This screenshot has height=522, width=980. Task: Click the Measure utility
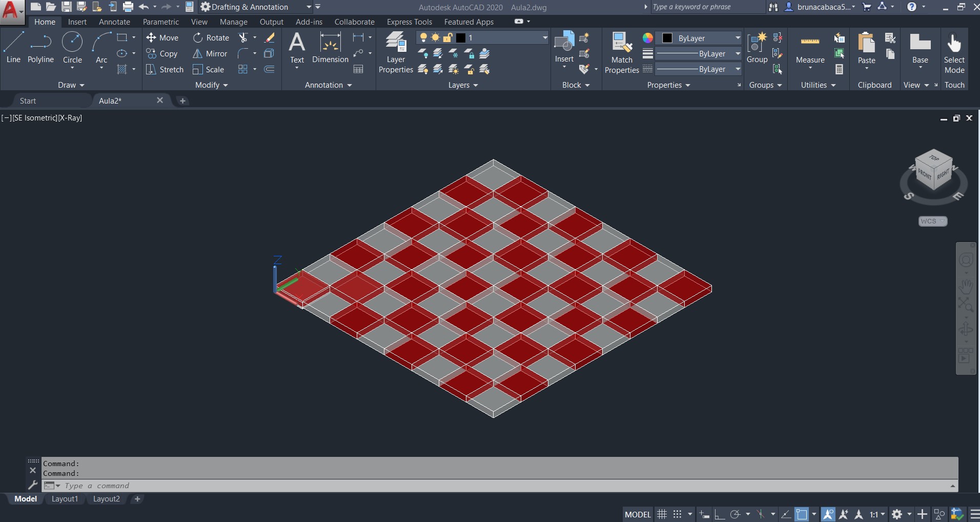[x=810, y=47]
